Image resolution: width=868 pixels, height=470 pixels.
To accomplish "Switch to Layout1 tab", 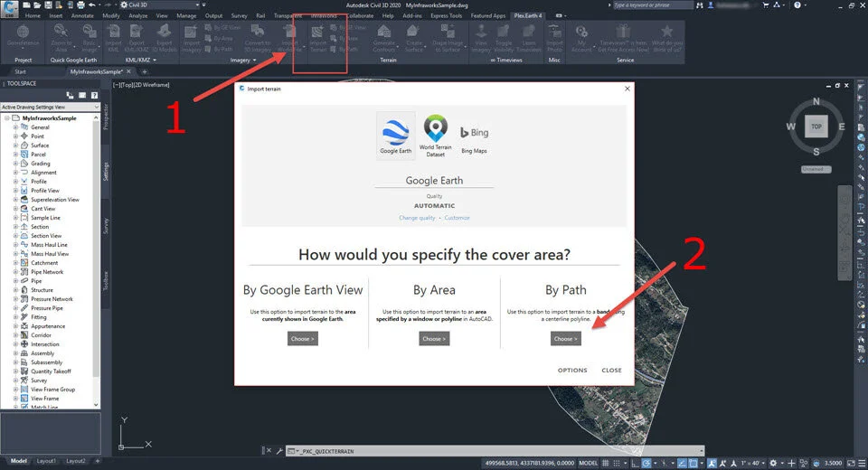I will coord(46,461).
